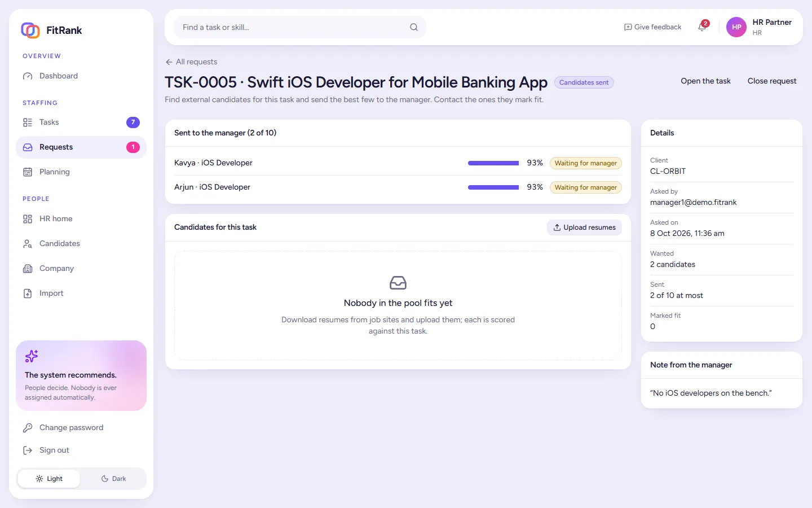This screenshot has height=508, width=812.
Task: Click the Planning calendar icon
Action: (28, 172)
